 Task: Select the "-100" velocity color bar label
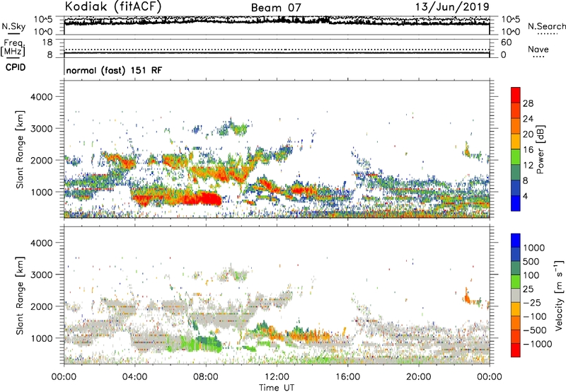point(534,316)
